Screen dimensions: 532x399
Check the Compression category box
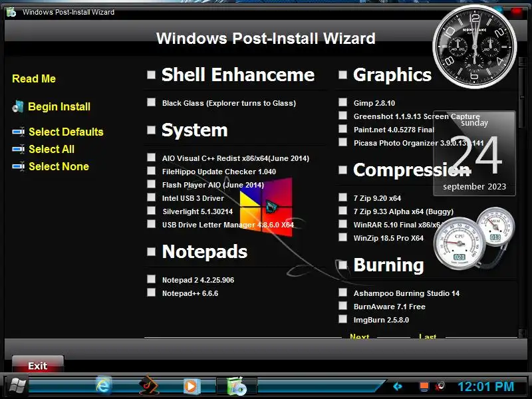click(x=342, y=170)
